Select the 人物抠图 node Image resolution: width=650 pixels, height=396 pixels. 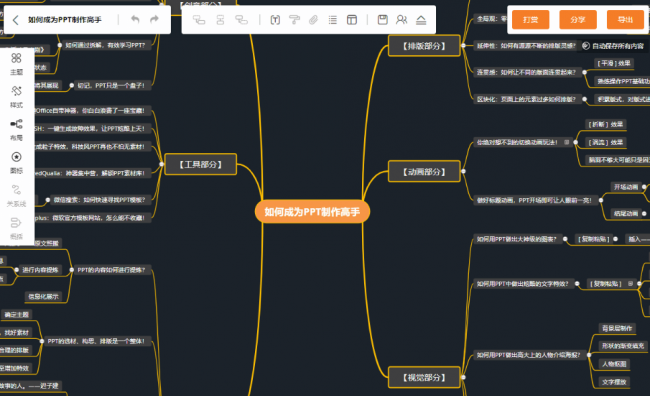614,364
